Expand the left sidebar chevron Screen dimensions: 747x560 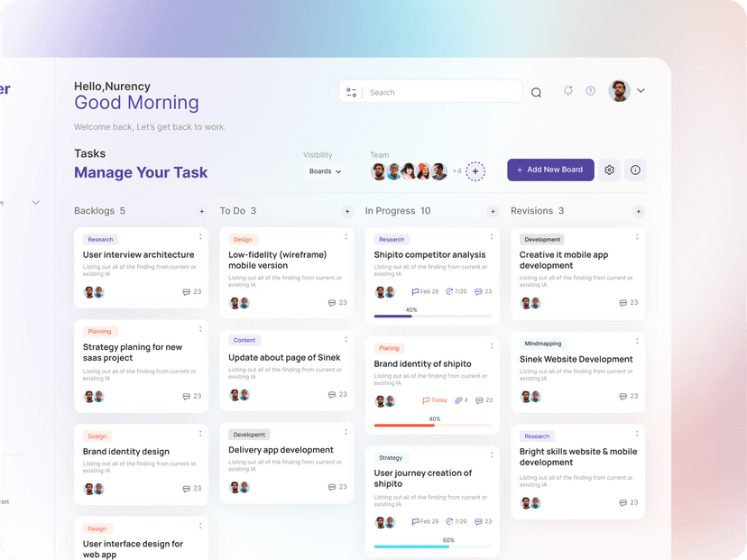(36, 203)
